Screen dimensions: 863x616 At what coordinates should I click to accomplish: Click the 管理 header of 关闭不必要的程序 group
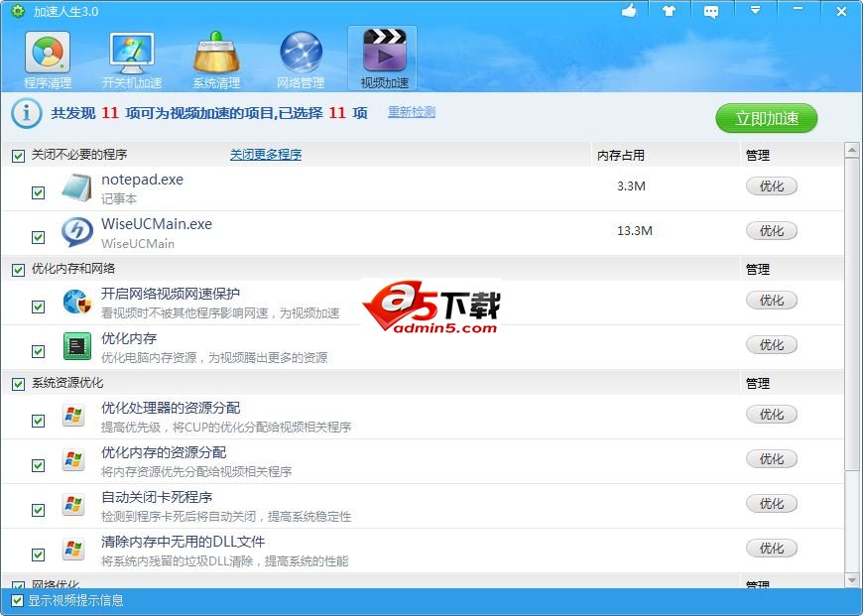point(757,155)
